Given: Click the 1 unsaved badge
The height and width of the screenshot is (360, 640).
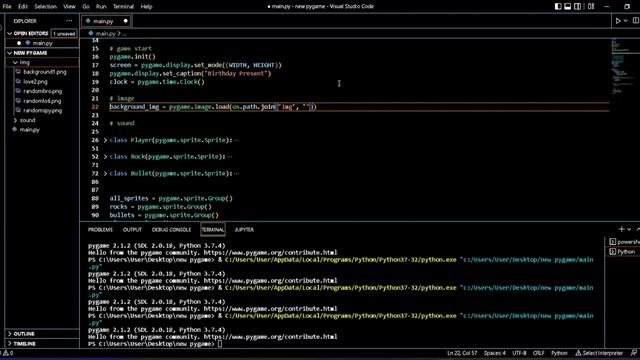Looking at the screenshot, I should coord(64,33).
